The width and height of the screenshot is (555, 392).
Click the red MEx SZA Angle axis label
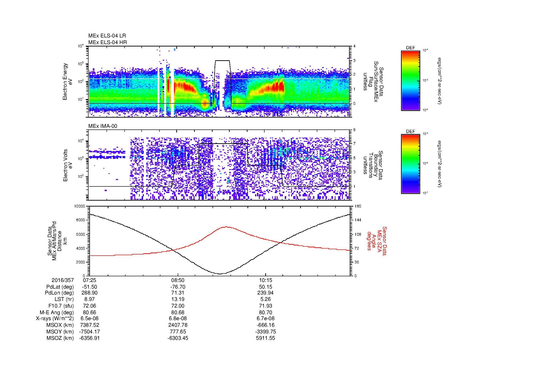tap(377, 241)
